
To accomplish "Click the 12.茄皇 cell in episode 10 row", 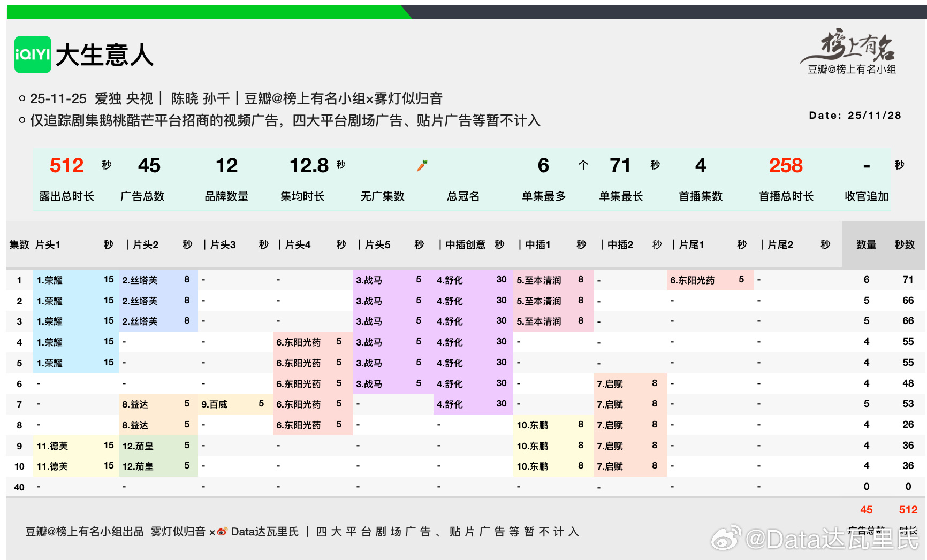I will (x=158, y=466).
